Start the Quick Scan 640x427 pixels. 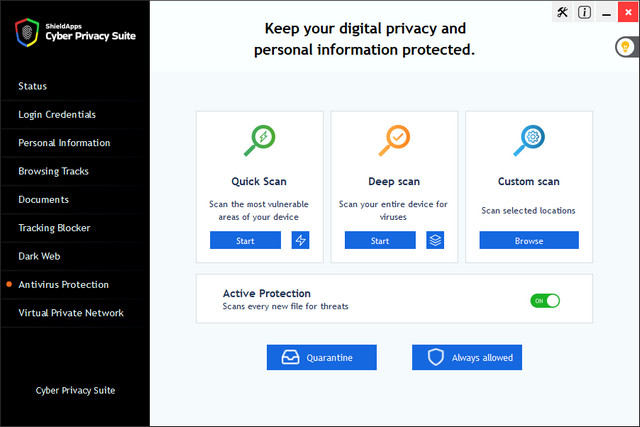click(x=245, y=240)
